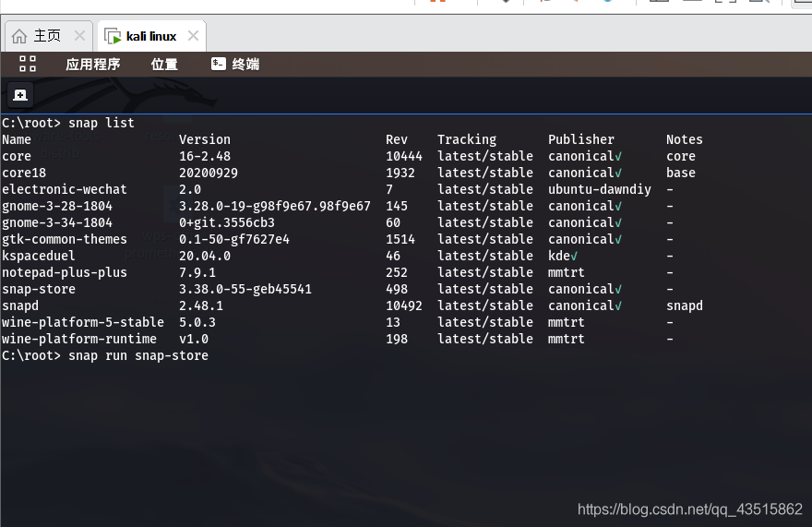Click version 3.38.0-55-geb45541

(245, 289)
